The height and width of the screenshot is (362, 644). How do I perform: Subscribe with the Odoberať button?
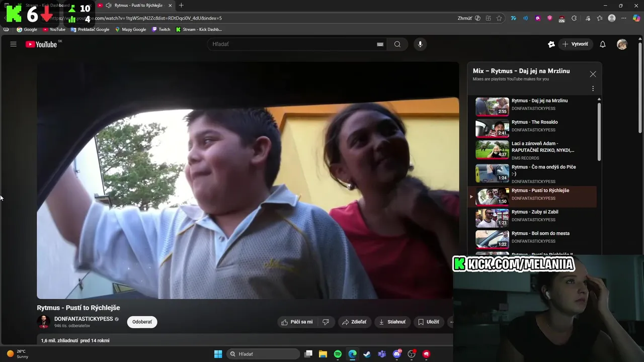tap(142, 322)
